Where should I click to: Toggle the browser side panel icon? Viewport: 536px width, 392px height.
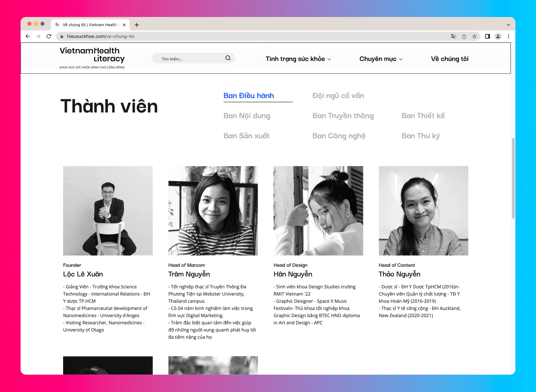[x=487, y=36]
